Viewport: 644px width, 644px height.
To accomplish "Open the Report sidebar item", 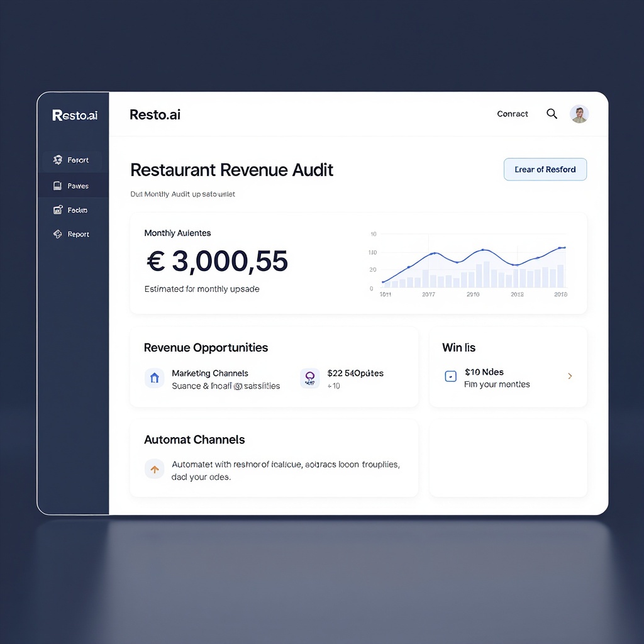I will click(72, 234).
